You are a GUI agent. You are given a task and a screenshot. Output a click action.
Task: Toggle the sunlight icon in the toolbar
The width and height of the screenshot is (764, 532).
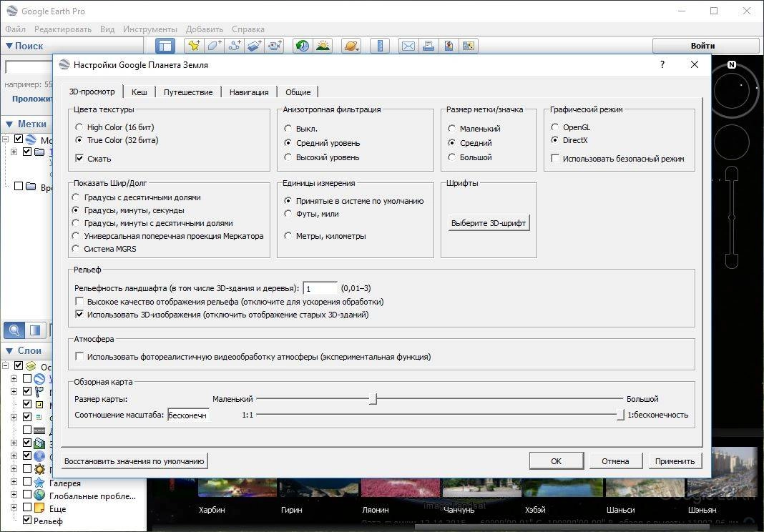coord(323,46)
